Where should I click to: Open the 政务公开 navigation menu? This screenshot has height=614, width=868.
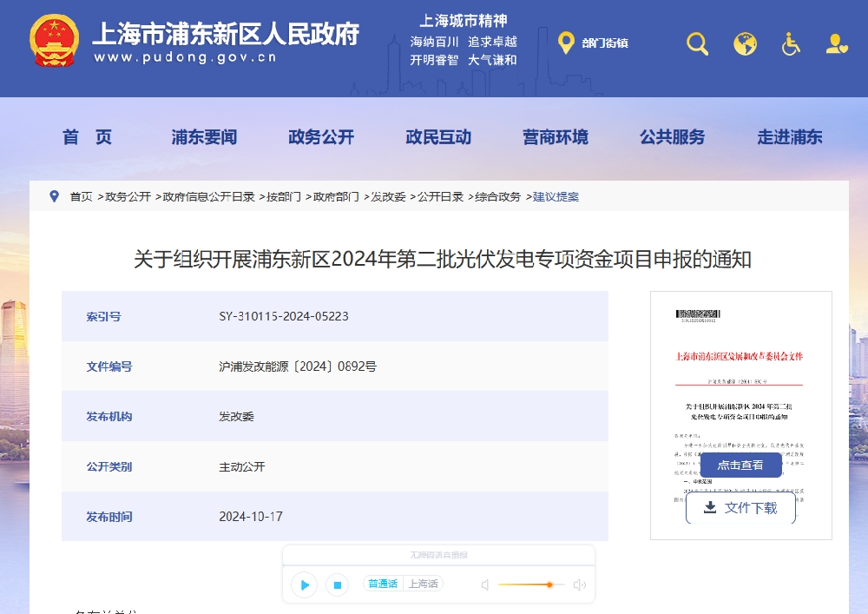pos(321,137)
